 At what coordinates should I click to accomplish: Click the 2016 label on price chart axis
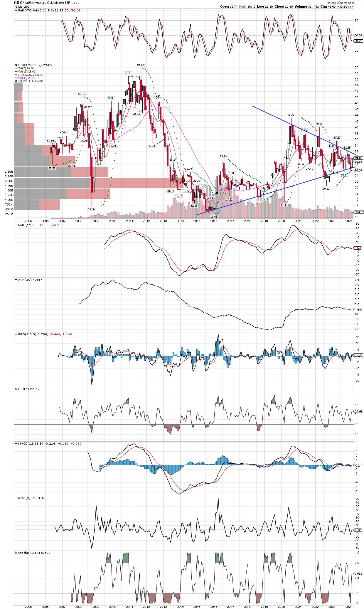pyautogui.click(x=214, y=221)
